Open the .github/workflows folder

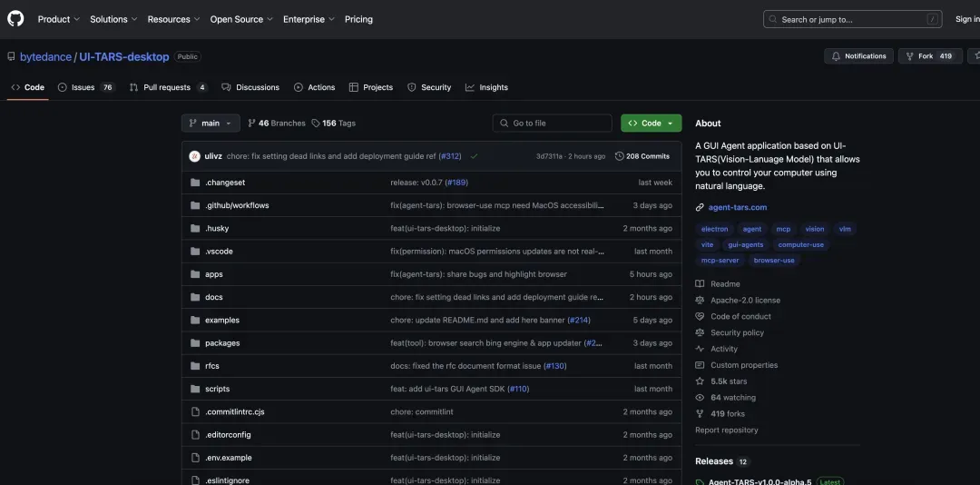(237, 205)
